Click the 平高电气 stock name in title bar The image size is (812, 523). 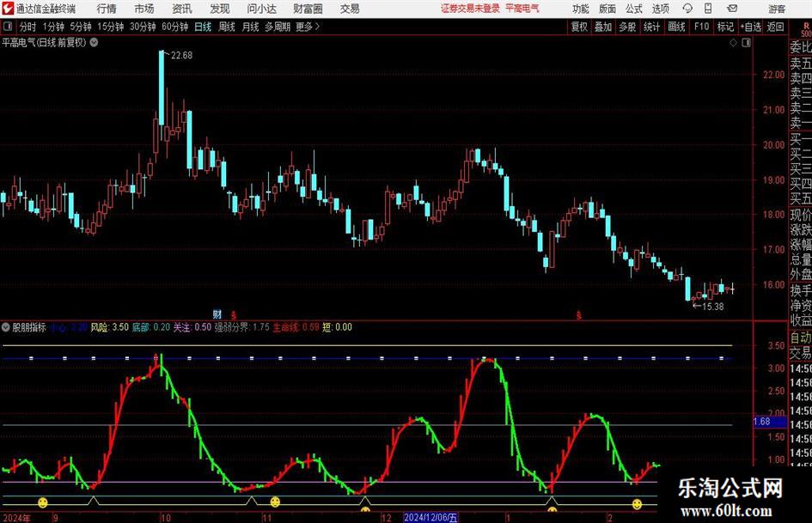(x=522, y=9)
